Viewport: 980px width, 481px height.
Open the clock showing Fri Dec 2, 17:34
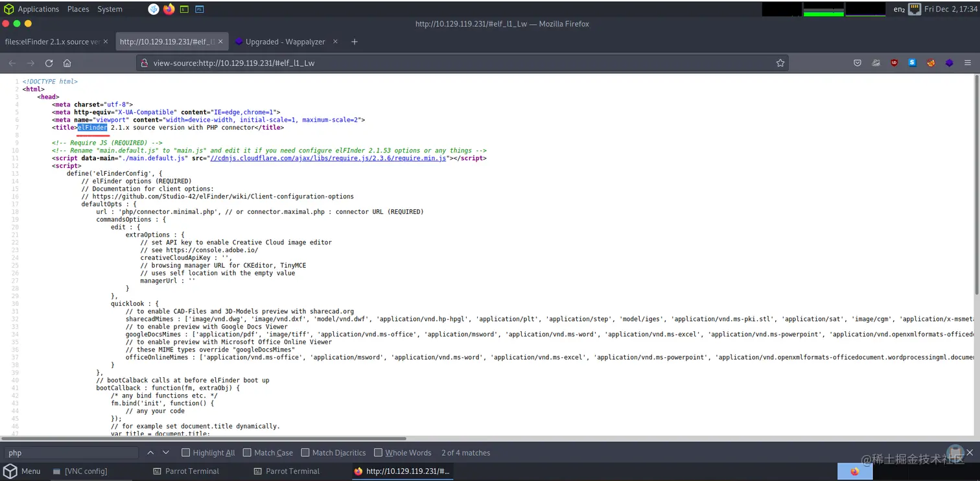click(x=950, y=9)
